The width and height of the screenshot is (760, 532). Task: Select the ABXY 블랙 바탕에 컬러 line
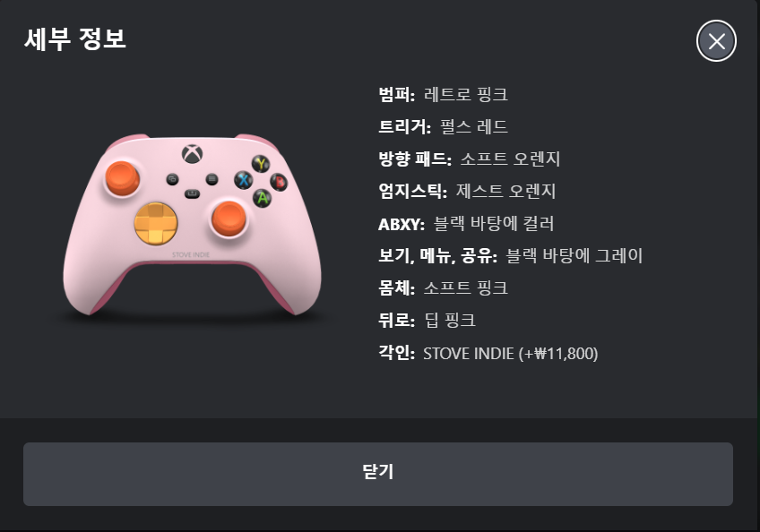tap(466, 224)
